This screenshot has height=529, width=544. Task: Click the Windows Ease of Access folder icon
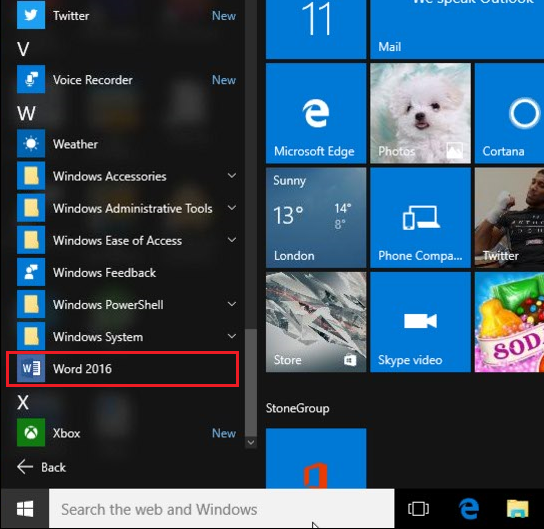click(x=31, y=240)
